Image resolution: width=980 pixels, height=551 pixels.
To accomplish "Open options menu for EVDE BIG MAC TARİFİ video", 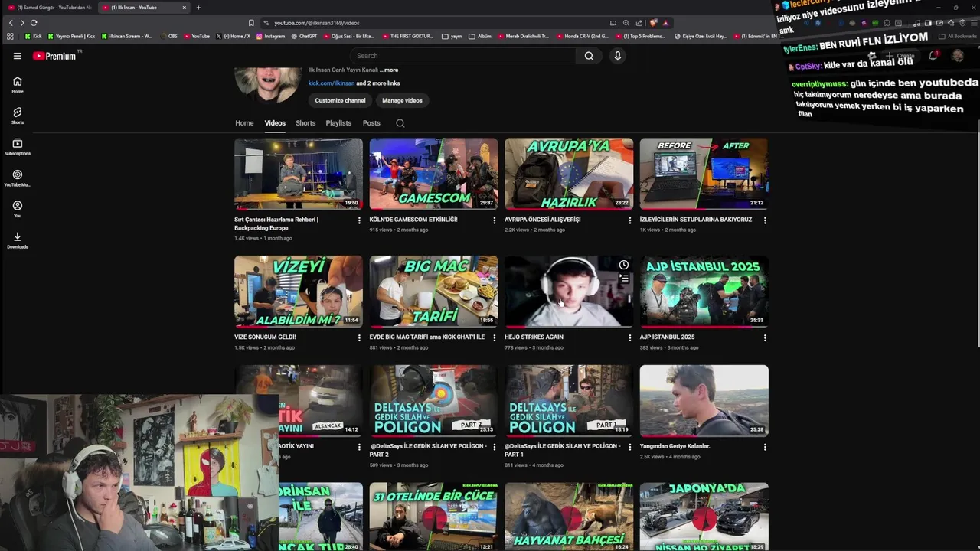I will (x=495, y=337).
